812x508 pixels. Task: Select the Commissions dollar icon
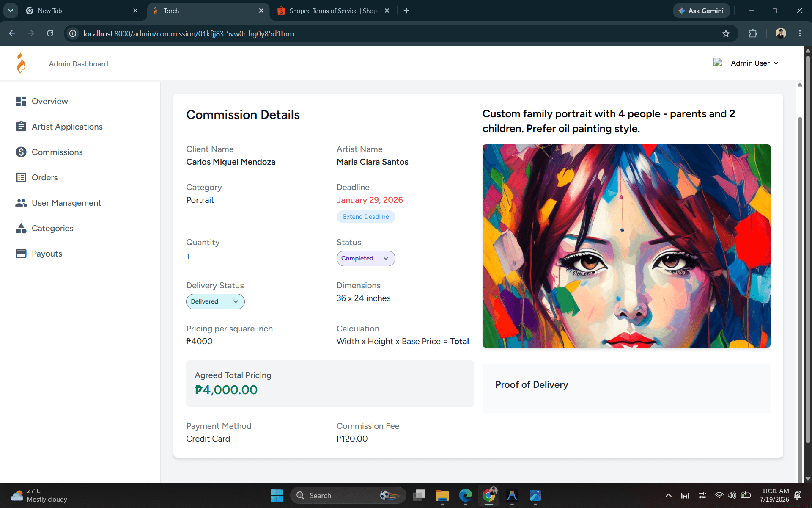21,152
